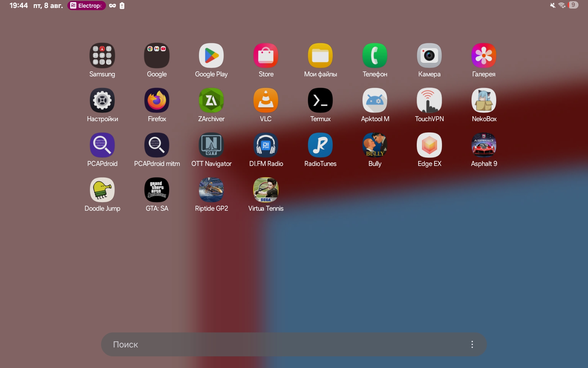Viewport: 588px width, 368px height.
Task: Launch Asphalt 9 game
Action: pyautogui.click(x=484, y=145)
